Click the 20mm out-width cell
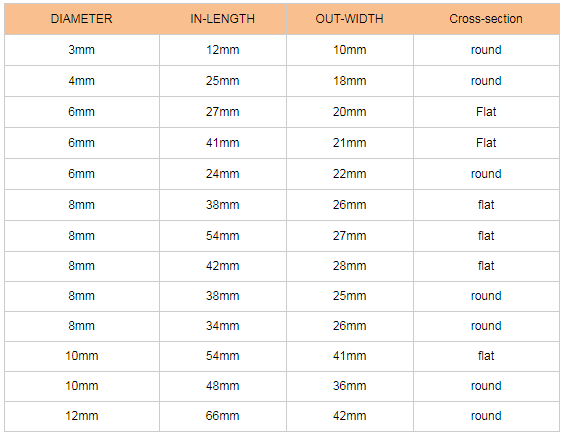 [x=350, y=112]
